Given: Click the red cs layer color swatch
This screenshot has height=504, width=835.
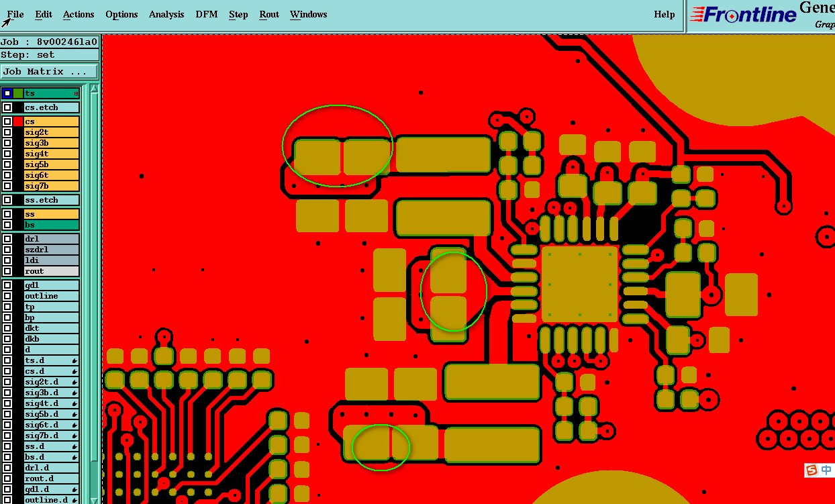Looking at the screenshot, I should pos(18,121).
